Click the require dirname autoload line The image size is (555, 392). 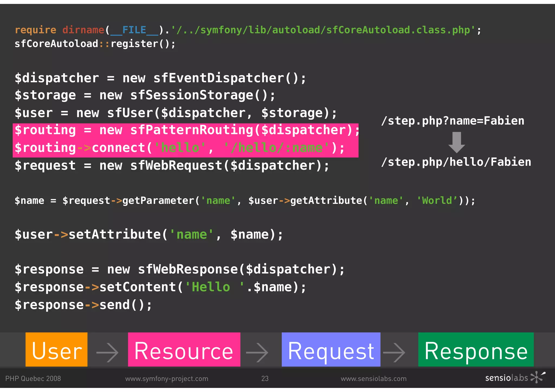coord(248,30)
